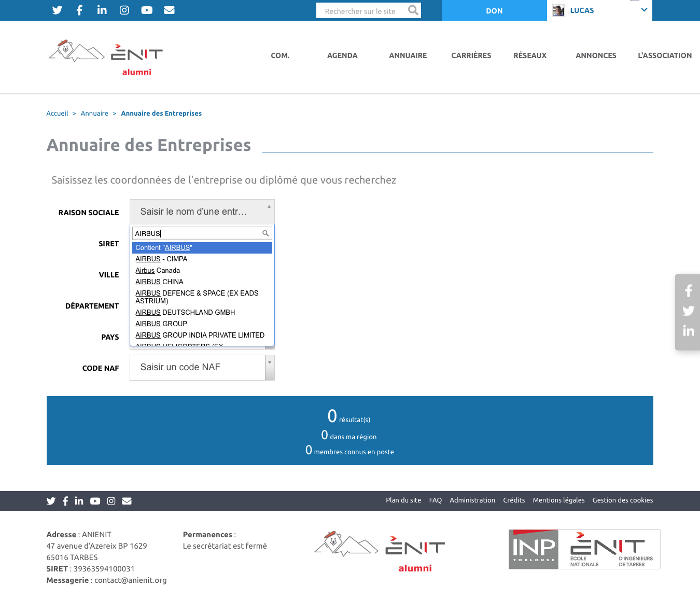The height and width of the screenshot is (601, 700).
Task: Open footer LinkedIn icon
Action: pyautogui.click(x=79, y=501)
